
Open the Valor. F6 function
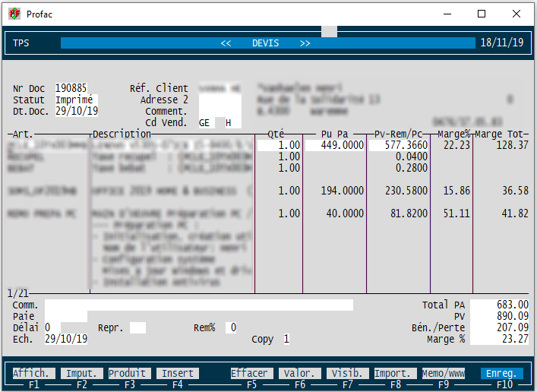point(299,373)
